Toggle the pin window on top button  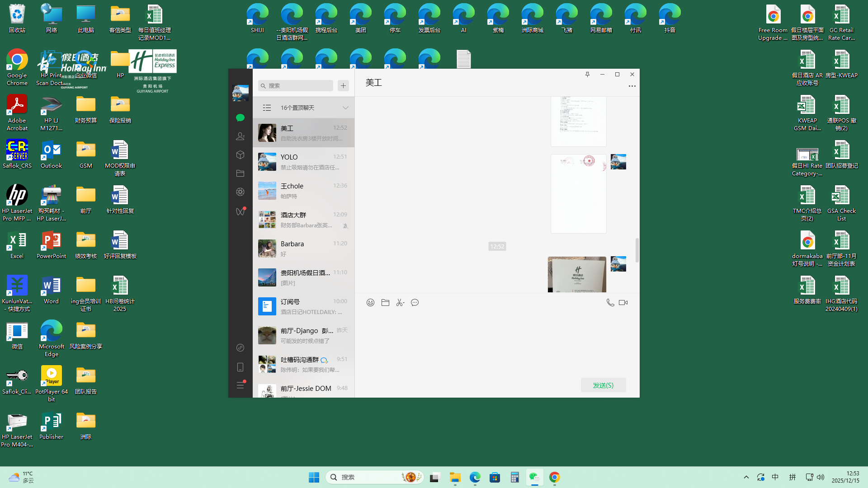click(x=587, y=75)
